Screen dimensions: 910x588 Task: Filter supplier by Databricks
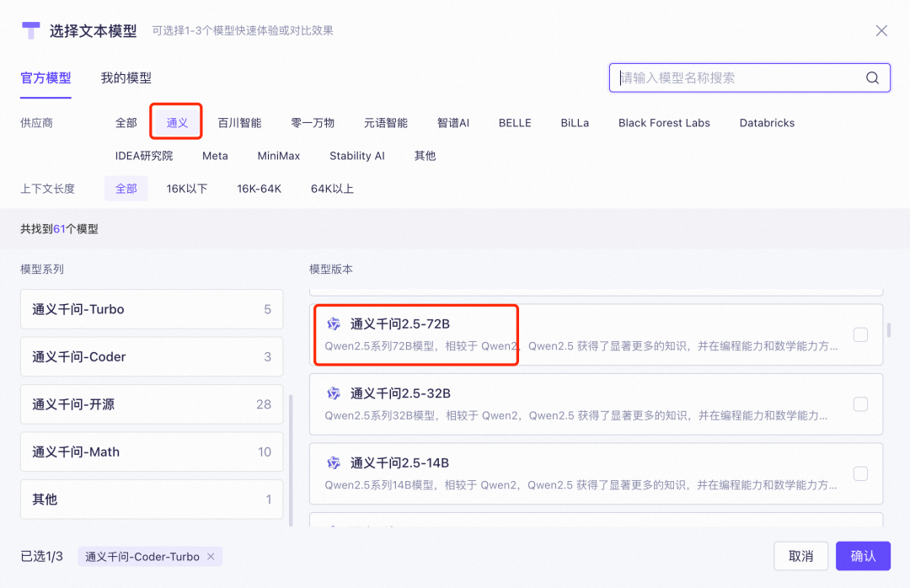click(767, 122)
